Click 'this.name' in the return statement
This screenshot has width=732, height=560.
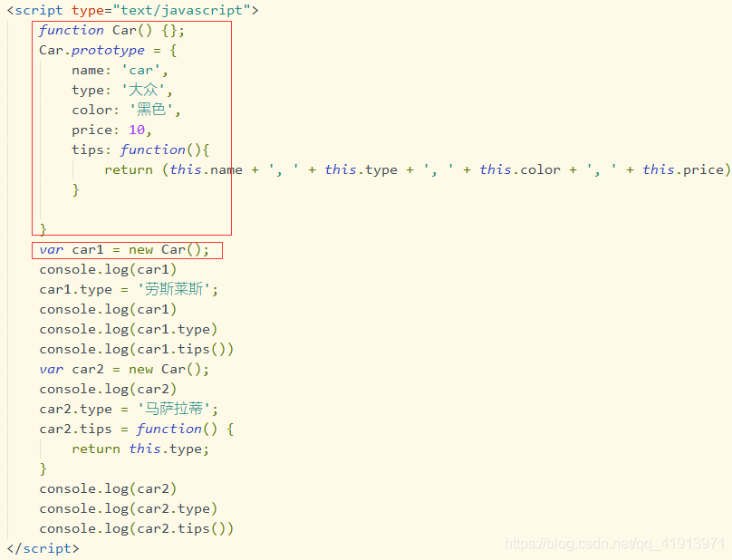click(206, 169)
